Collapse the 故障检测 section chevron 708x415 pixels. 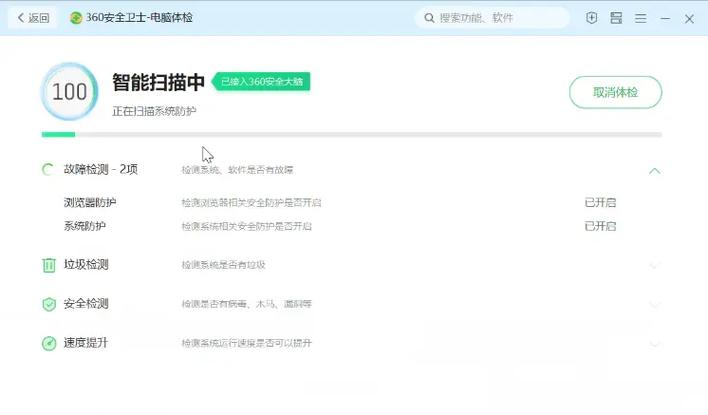[655, 171]
